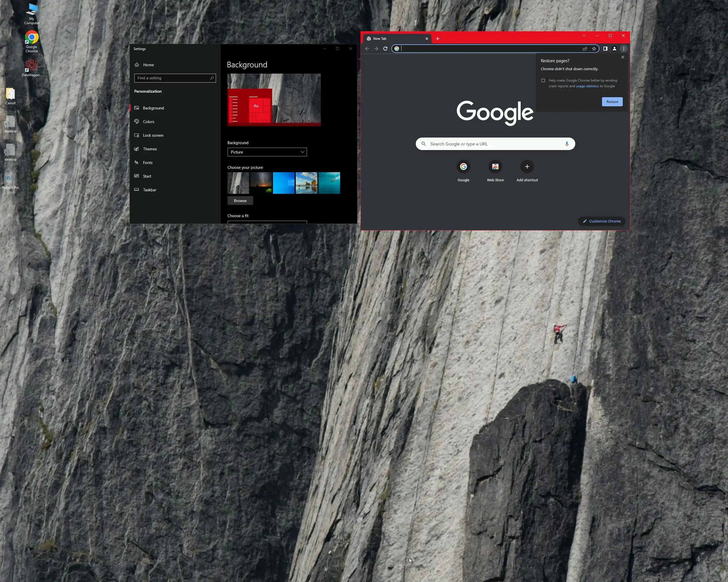
Task: Check the crash reports usage statistics checkbox
Action: pos(543,80)
